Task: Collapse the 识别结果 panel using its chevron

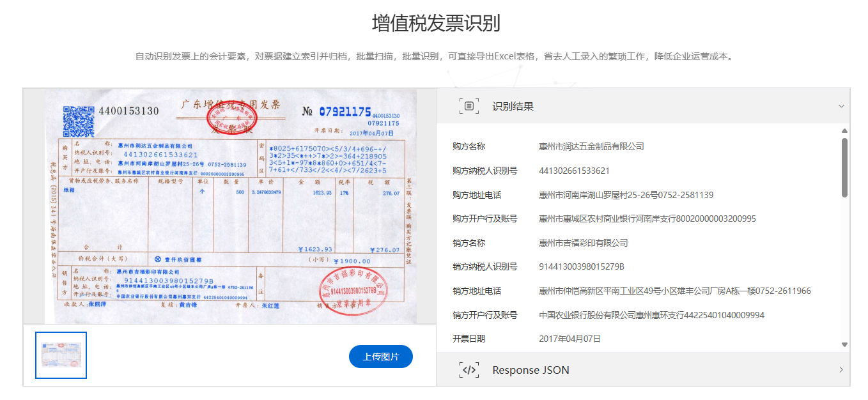Action: 841,106
